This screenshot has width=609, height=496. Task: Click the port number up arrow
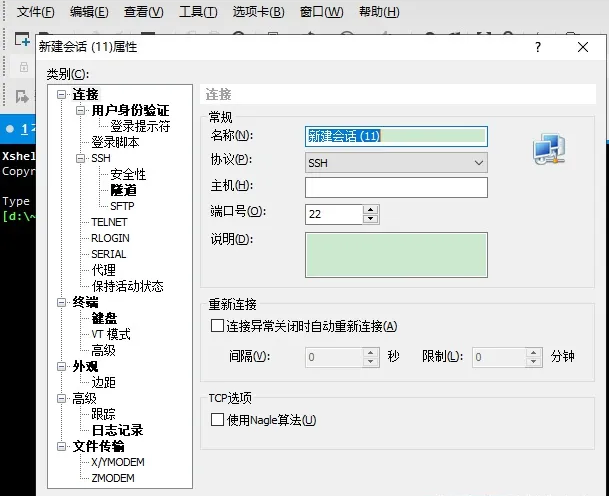(371, 208)
